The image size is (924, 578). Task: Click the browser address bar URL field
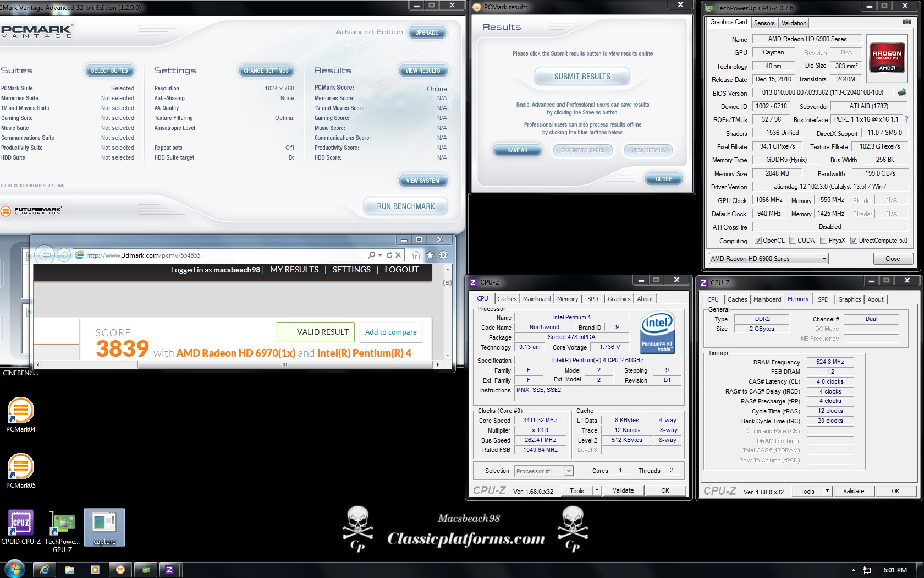[x=220, y=255]
